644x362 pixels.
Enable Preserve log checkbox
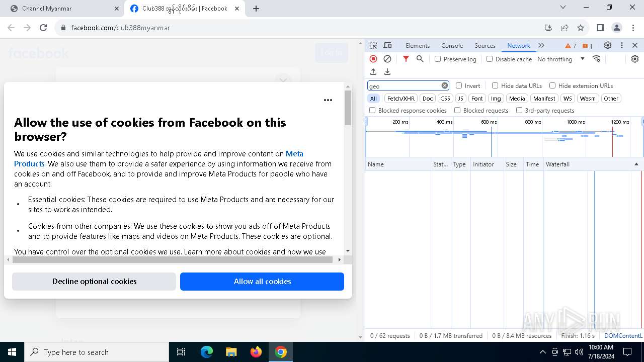[438, 59]
